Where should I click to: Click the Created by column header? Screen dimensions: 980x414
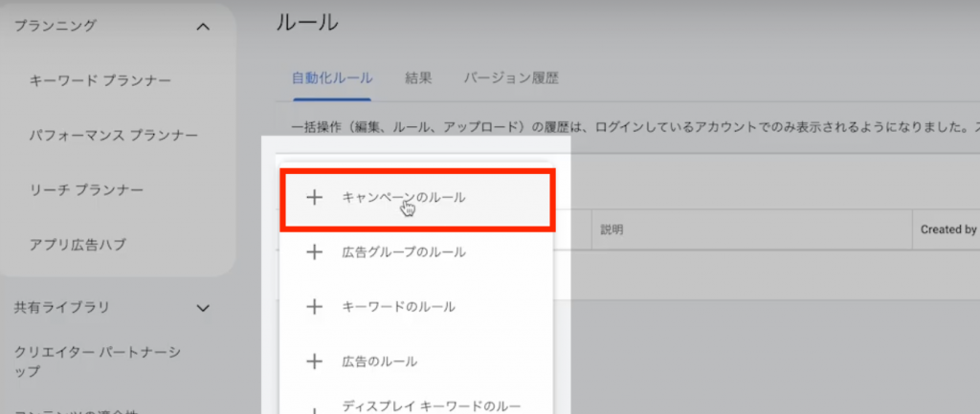pos(947,229)
